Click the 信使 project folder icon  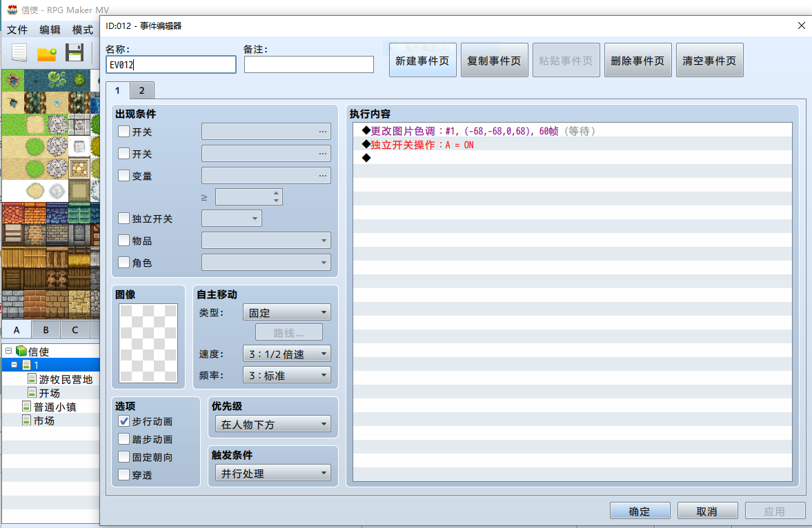click(21, 351)
